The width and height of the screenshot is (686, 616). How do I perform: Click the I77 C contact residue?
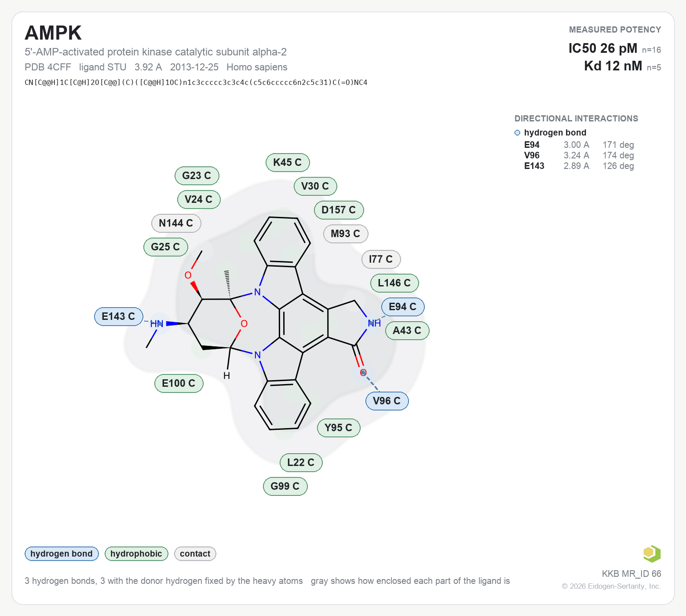381,259
